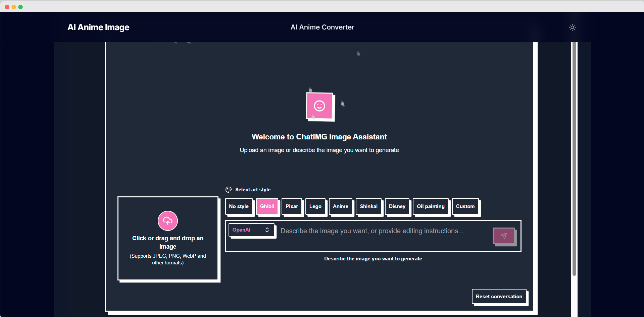
Task: Choose the Disney art style
Action: pyautogui.click(x=397, y=206)
